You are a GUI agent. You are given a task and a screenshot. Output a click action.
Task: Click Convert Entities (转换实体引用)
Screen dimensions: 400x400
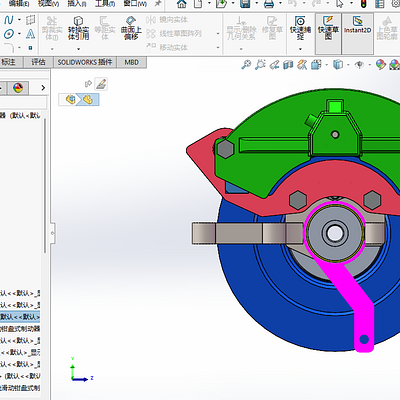(x=78, y=28)
